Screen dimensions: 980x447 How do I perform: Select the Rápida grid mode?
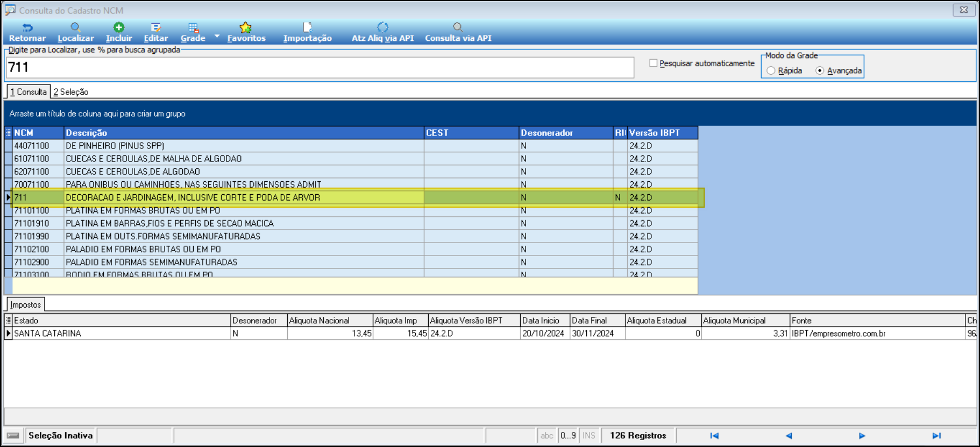[x=771, y=70]
